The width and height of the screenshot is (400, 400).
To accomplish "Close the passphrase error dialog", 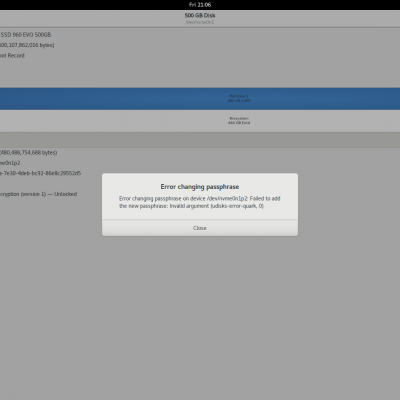I will click(x=200, y=228).
